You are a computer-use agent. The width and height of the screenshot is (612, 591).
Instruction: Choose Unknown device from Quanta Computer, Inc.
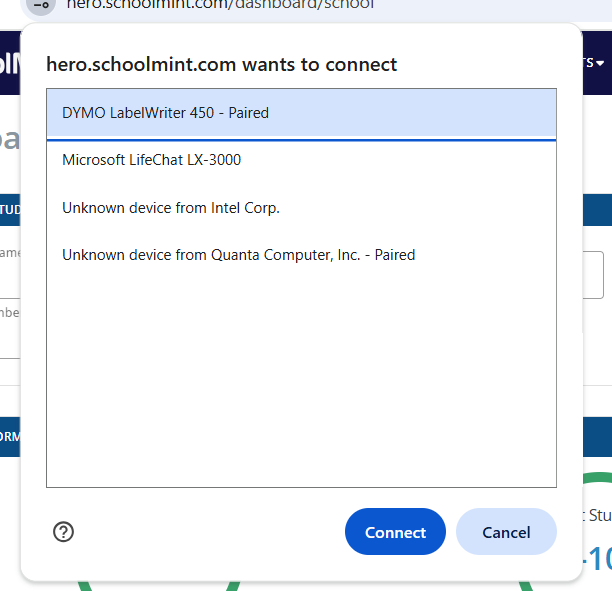(x=301, y=255)
